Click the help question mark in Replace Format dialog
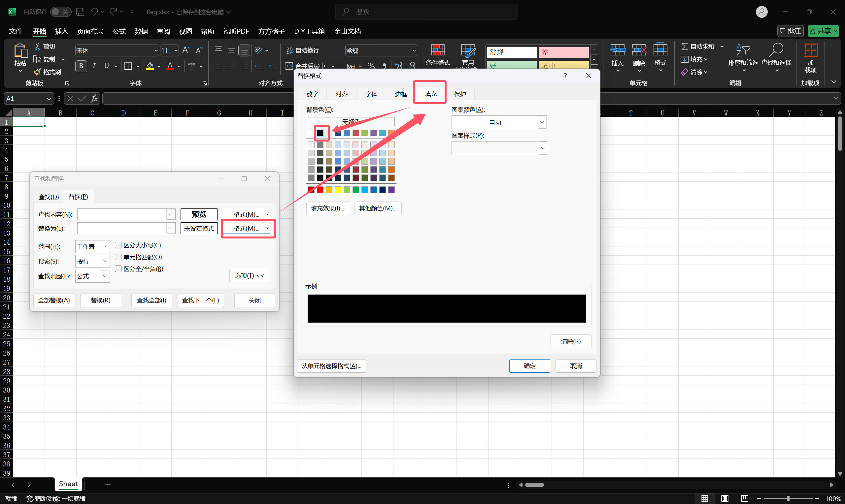 (x=565, y=76)
